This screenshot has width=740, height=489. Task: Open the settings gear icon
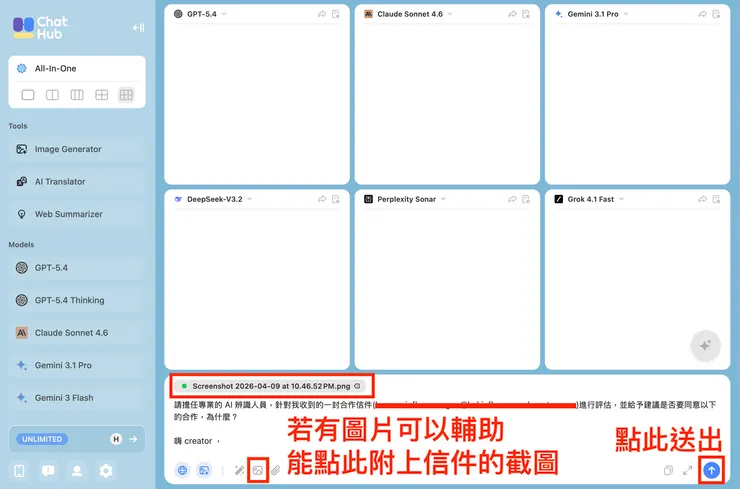click(106, 471)
